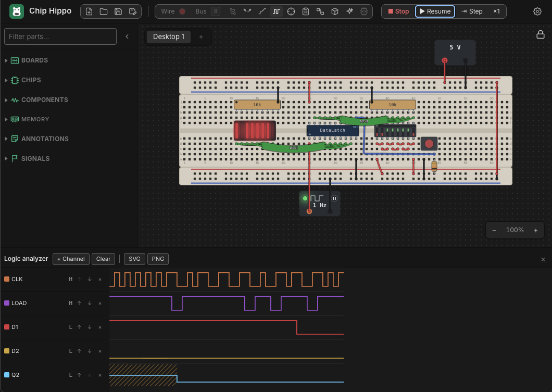Move the LOAD channel up
Viewport: 552px width, 392px height.
click(x=79, y=303)
